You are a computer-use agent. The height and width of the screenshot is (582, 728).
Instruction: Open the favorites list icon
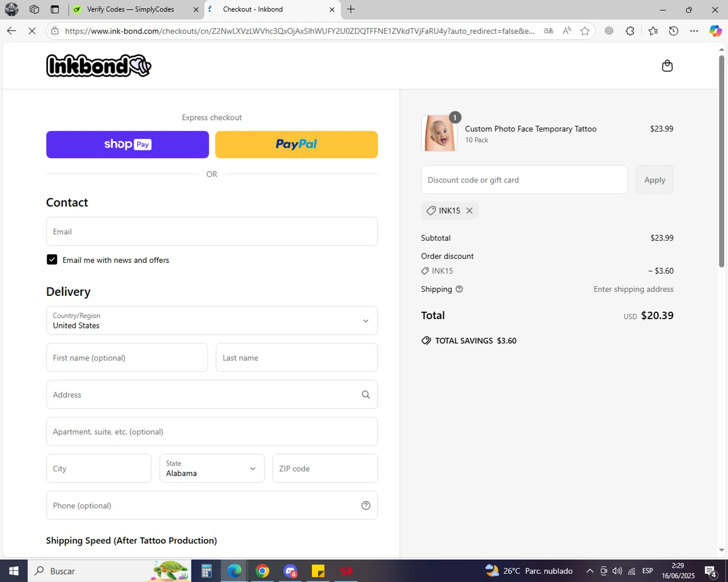click(653, 31)
